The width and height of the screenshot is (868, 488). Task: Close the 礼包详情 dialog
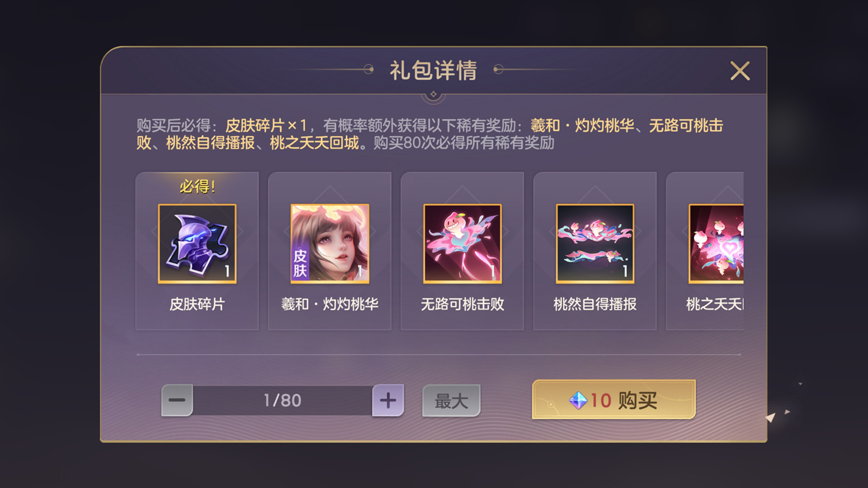(x=740, y=71)
